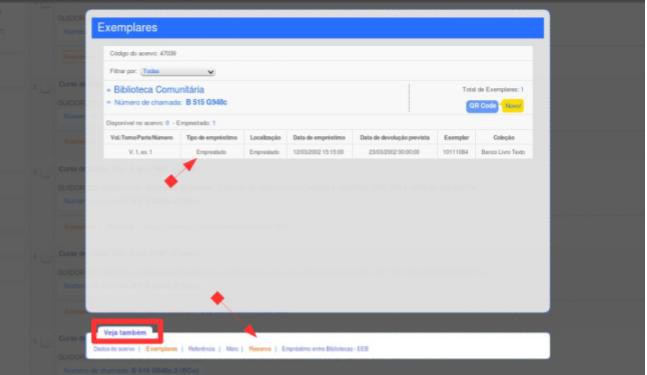The image size is (647, 375).
Task: Open the Reserva link
Action: (260, 349)
